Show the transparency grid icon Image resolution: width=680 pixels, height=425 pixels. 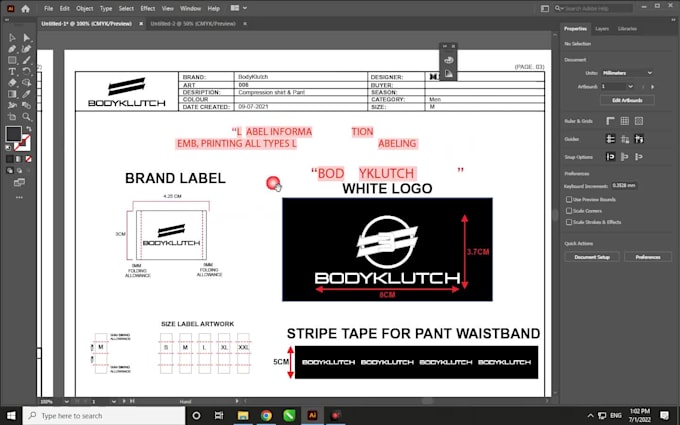click(x=639, y=121)
